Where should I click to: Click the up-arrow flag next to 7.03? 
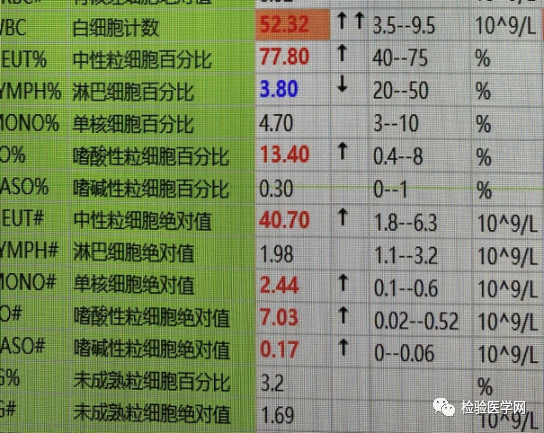(343, 315)
